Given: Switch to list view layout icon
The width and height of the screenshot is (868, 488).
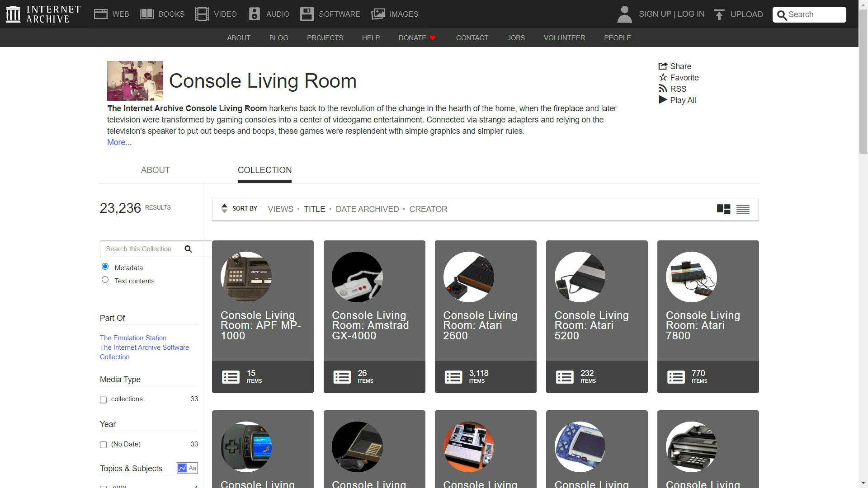Looking at the screenshot, I should click(743, 209).
